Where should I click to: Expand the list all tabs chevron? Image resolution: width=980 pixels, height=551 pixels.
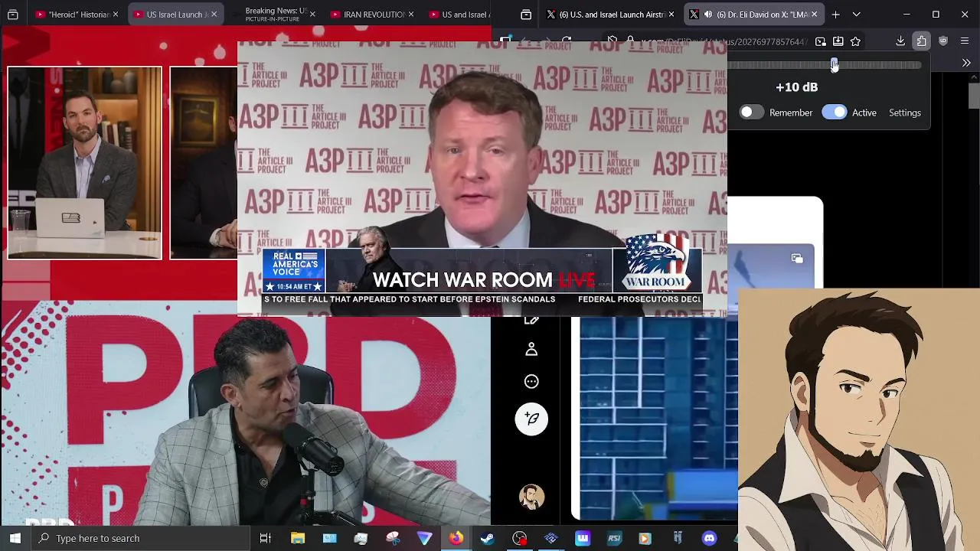(856, 15)
